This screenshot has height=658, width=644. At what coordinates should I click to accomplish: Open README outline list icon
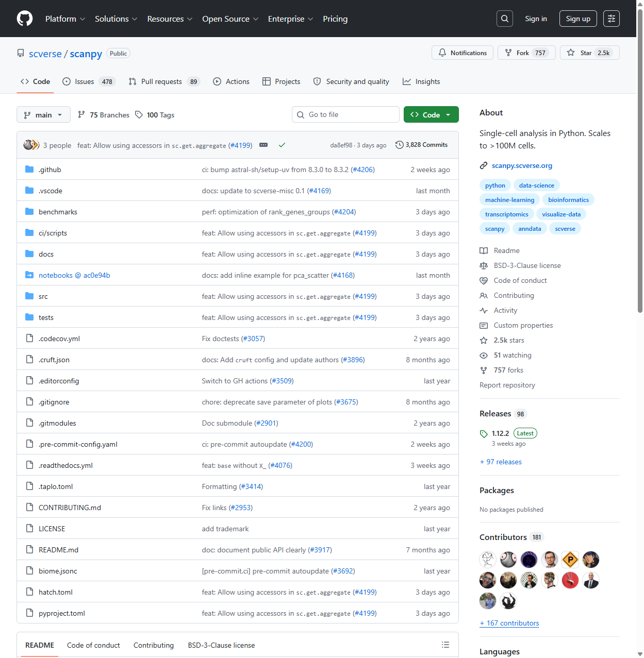(445, 645)
